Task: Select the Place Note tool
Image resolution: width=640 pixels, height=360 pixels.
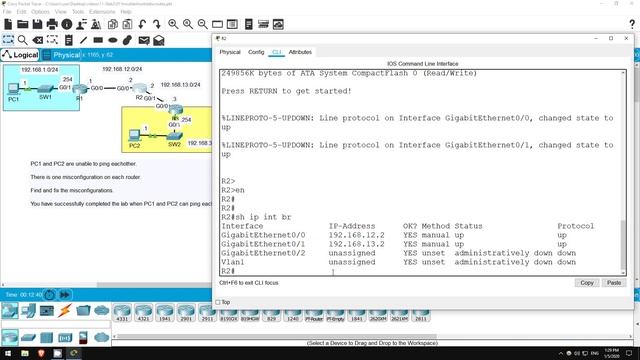Action: pyautogui.click(x=69, y=40)
